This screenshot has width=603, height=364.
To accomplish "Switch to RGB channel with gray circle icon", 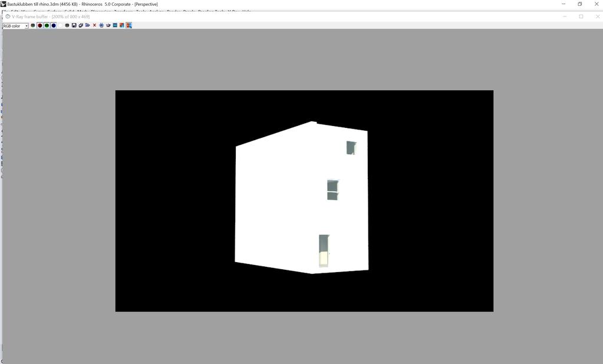I will [x=32, y=25].
